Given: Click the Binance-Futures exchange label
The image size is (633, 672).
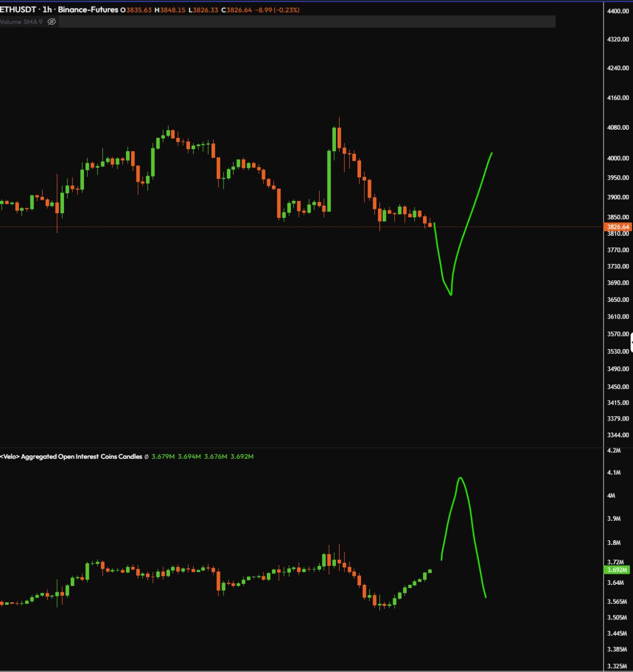Looking at the screenshot, I should click(88, 9).
